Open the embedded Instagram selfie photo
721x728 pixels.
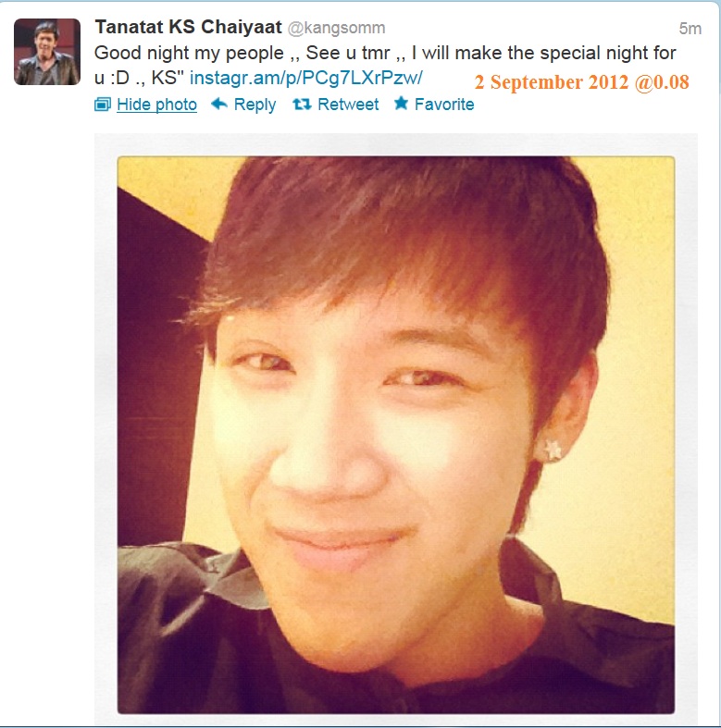(x=396, y=435)
